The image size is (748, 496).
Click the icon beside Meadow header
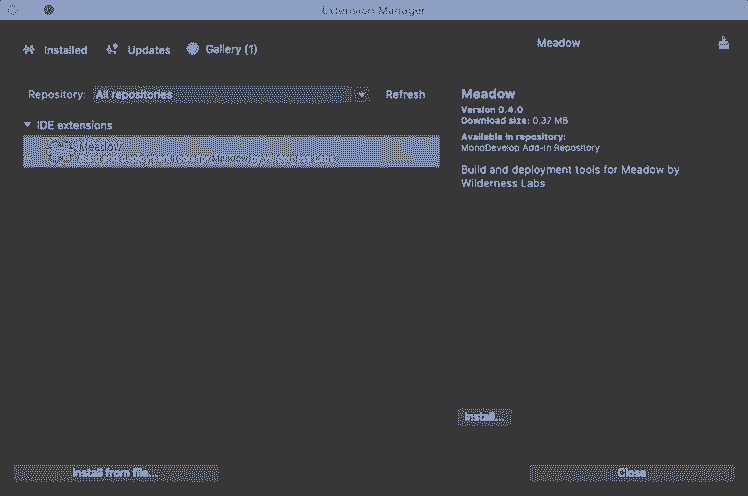tap(724, 43)
